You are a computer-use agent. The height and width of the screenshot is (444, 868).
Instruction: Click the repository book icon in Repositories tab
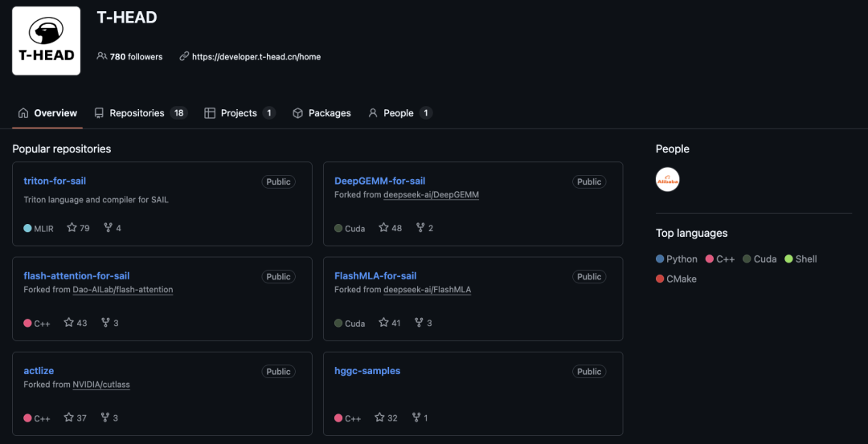click(x=99, y=113)
